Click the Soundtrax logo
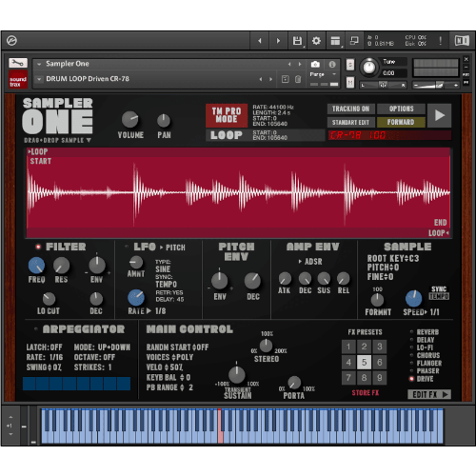Image resolution: width=476 pixels, height=476 pixels. coord(18,80)
